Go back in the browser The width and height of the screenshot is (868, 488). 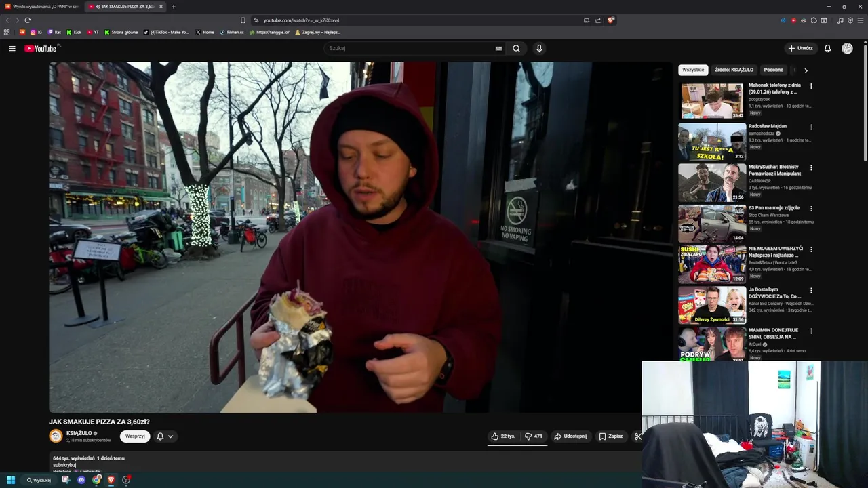(x=7, y=20)
